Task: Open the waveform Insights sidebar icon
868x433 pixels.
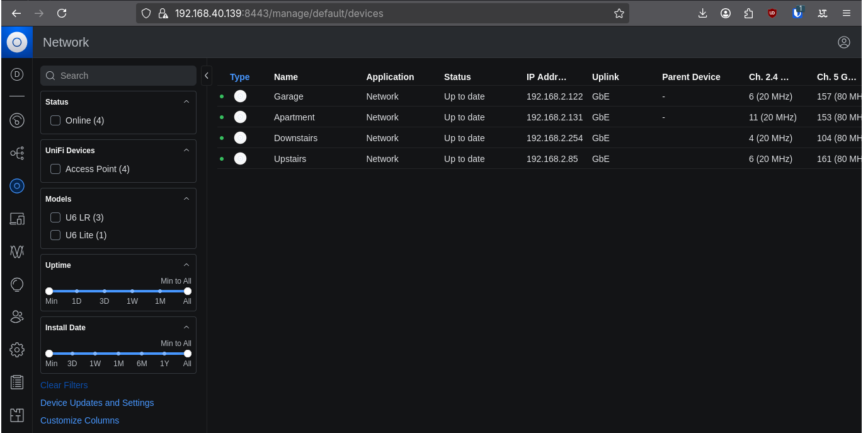Action: pos(17,251)
